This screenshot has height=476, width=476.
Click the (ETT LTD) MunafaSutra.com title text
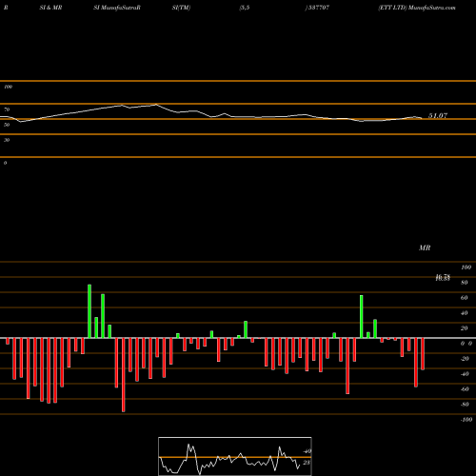[417, 8]
